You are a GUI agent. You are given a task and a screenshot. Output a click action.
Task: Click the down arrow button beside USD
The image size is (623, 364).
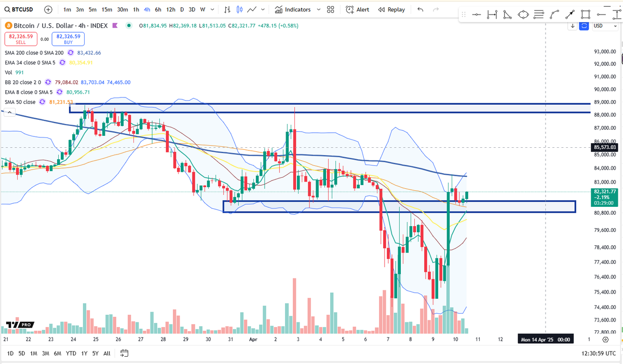coord(573,26)
